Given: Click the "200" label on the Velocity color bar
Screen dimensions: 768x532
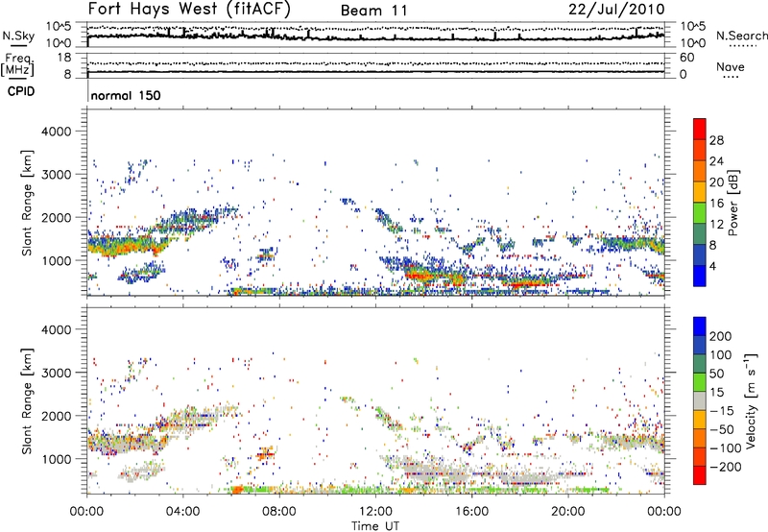Looking at the screenshot, I should [x=721, y=336].
